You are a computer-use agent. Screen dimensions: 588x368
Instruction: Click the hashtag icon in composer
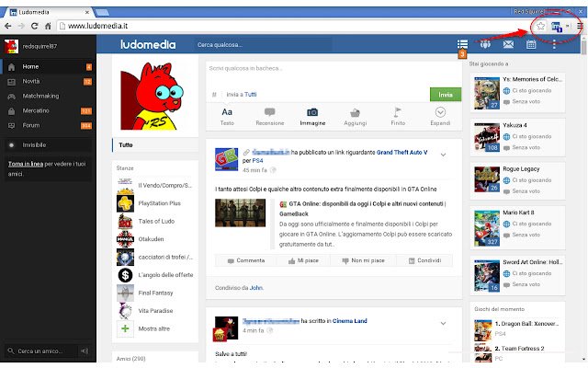click(214, 95)
